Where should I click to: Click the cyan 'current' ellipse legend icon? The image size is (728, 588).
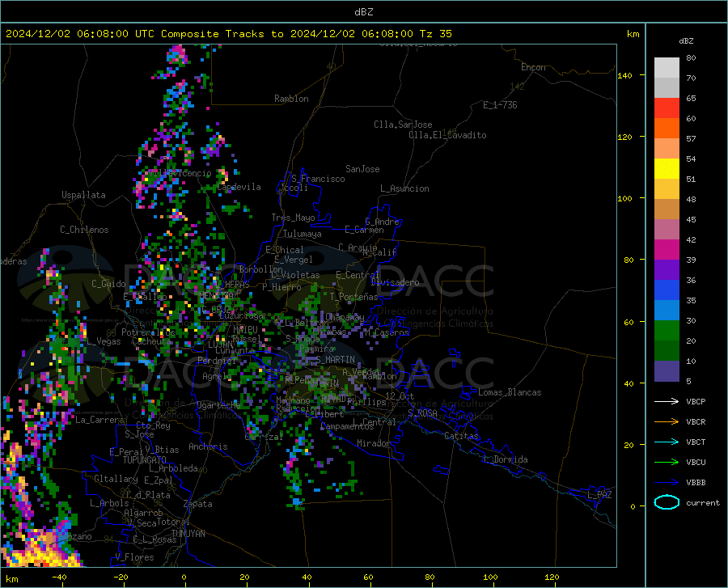pos(667,502)
